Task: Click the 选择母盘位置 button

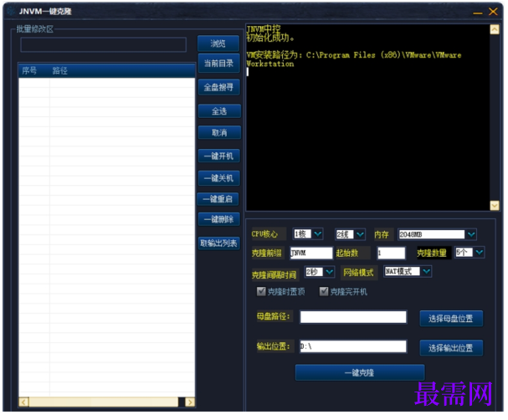Action: point(451,319)
